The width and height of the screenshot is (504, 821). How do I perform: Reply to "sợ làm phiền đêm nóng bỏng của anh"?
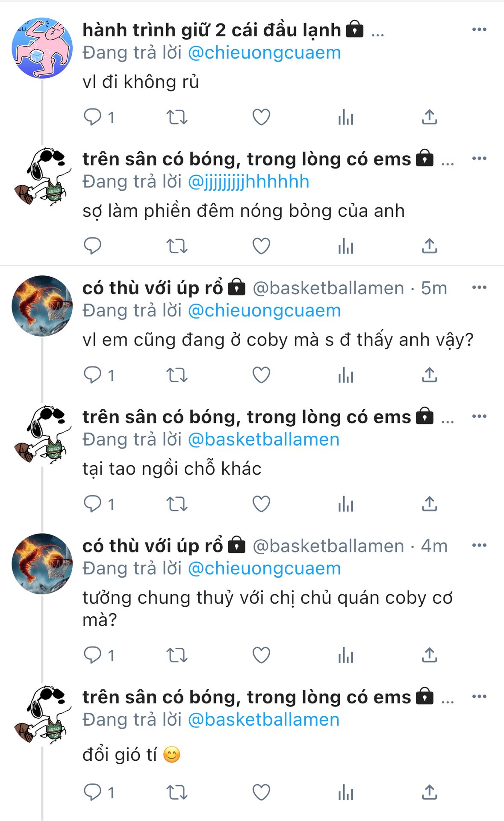pos(92,246)
